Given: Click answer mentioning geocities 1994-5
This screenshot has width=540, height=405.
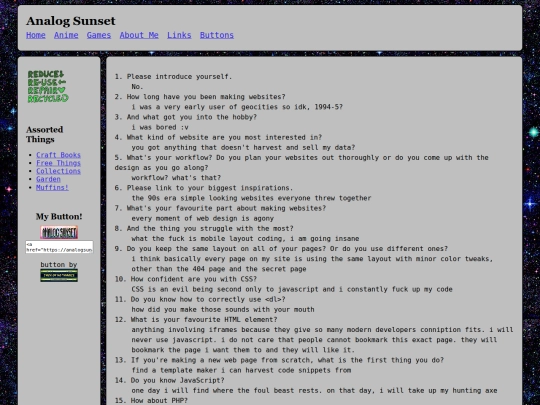Looking at the screenshot, I should (237, 107).
